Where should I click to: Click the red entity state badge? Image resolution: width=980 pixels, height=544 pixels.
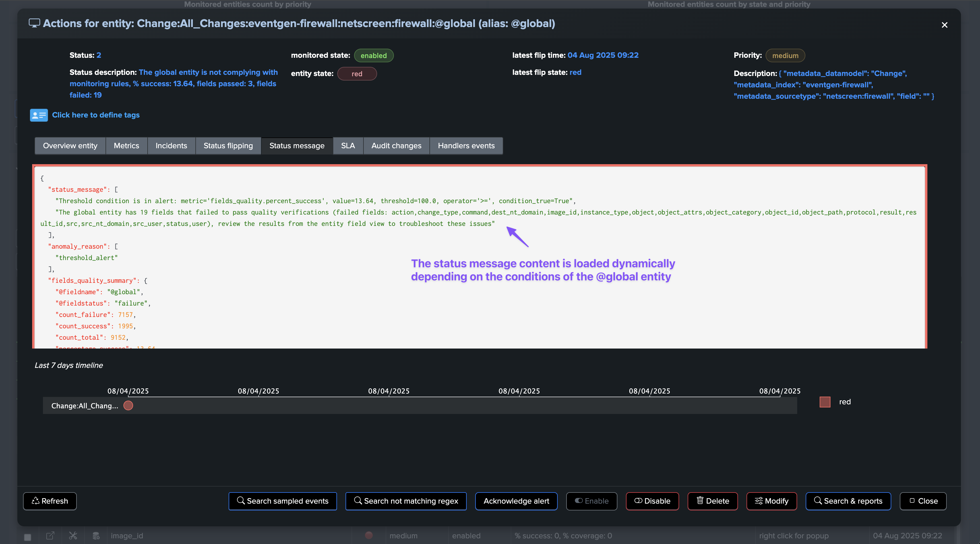point(357,74)
